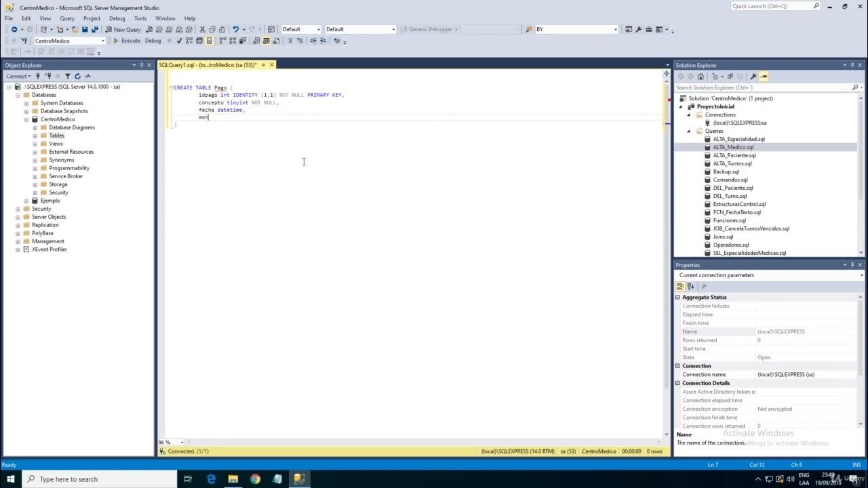Select ALTA_Paciente.sql file

click(x=734, y=155)
